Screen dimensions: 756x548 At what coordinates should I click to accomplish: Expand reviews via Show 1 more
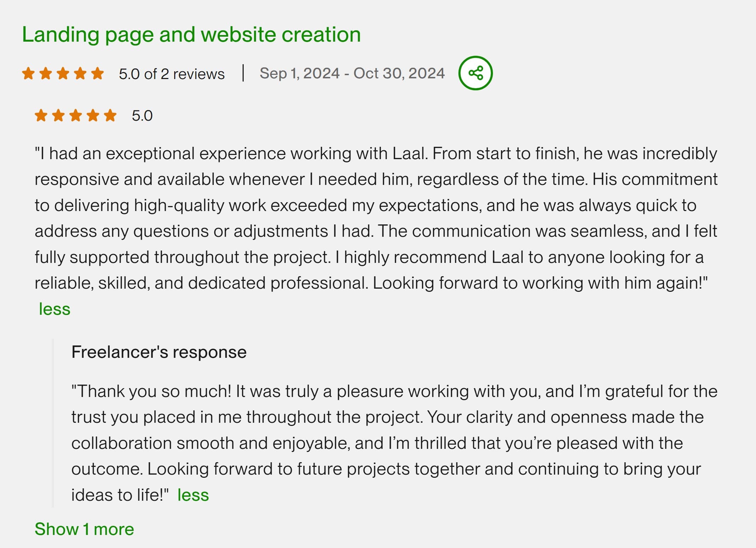(x=85, y=529)
